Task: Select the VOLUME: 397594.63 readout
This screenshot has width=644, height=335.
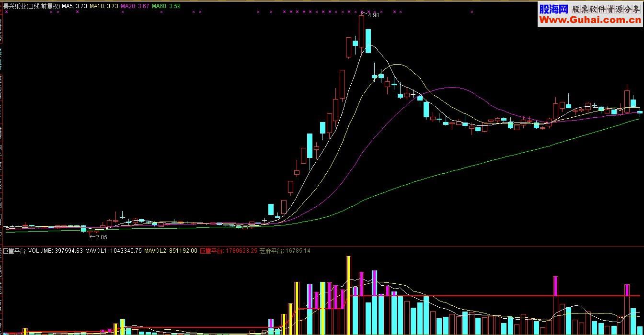Action: [56, 250]
